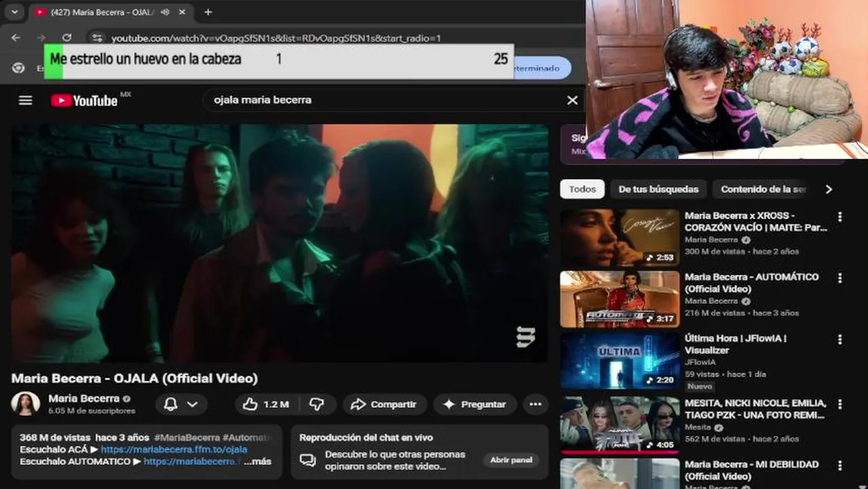Open the tab search dropdown arrow
The image size is (868, 489).
pyautogui.click(x=14, y=12)
